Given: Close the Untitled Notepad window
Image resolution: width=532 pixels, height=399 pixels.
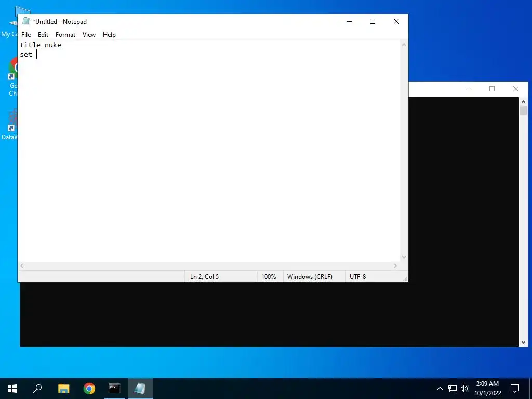Looking at the screenshot, I should click(396, 21).
